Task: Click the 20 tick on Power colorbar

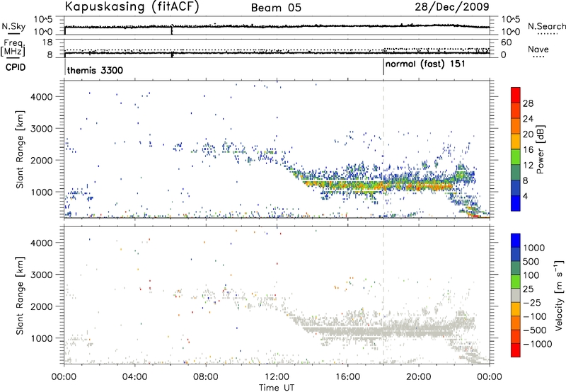Action: [528, 134]
